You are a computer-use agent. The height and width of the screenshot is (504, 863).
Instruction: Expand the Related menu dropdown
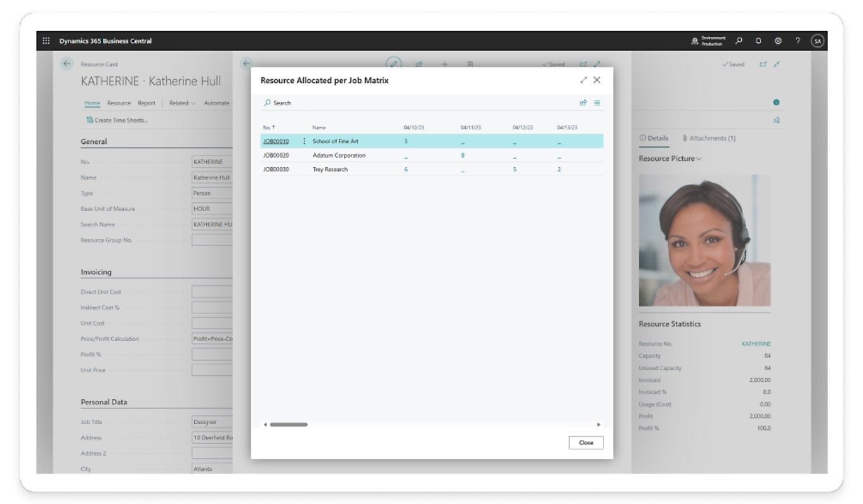[182, 103]
